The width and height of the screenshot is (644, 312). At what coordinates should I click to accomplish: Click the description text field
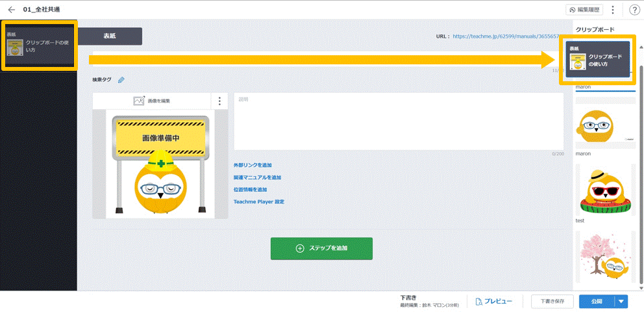(x=399, y=122)
